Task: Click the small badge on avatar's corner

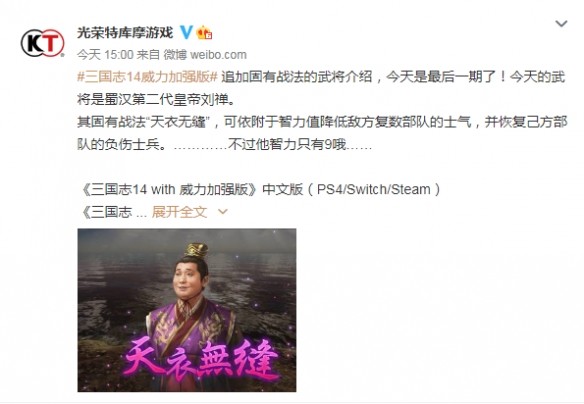Action: click(x=62, y=55)
